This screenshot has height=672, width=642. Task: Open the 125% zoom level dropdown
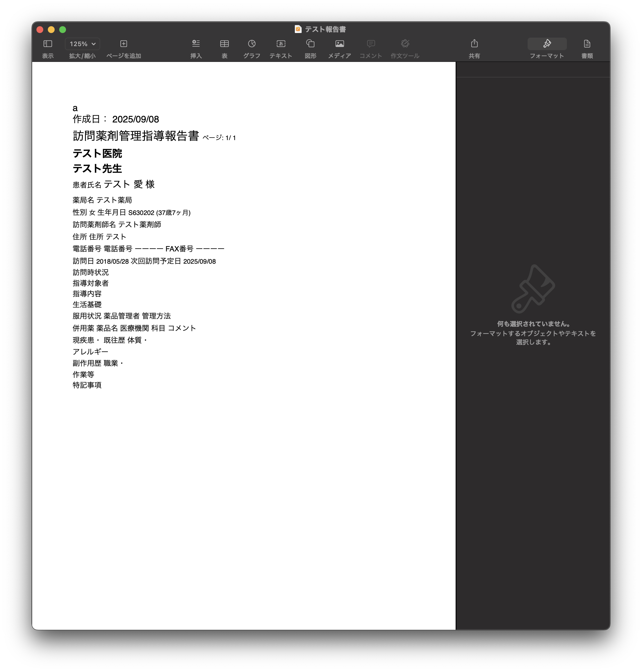coord(82,44)
